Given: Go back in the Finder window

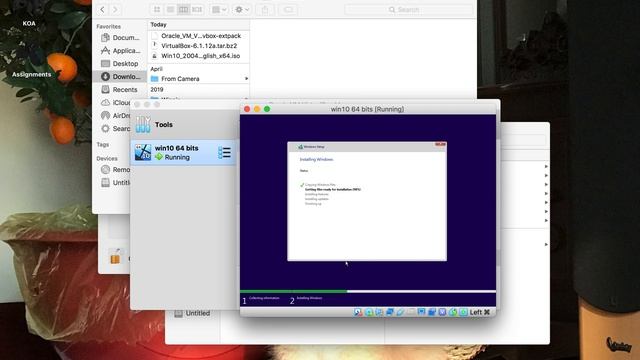Looking at the screenshot, I should 102,9.
